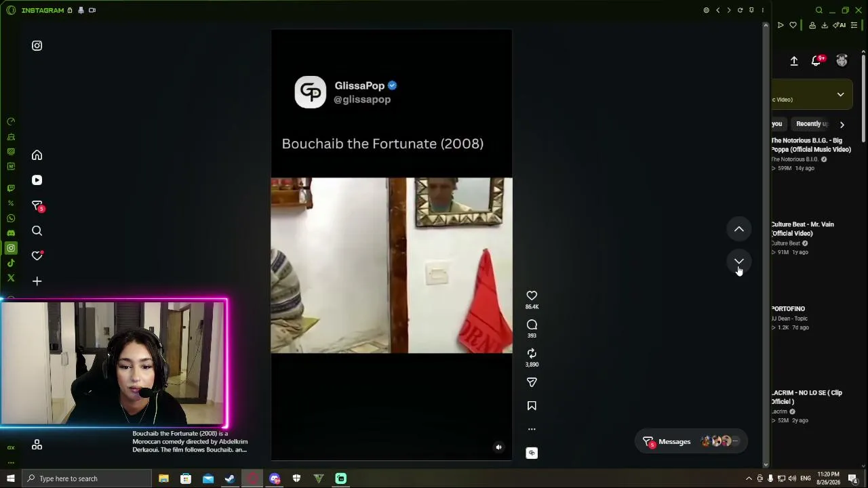Open Instagram search magnifier in the sidebar

point(37,231)
